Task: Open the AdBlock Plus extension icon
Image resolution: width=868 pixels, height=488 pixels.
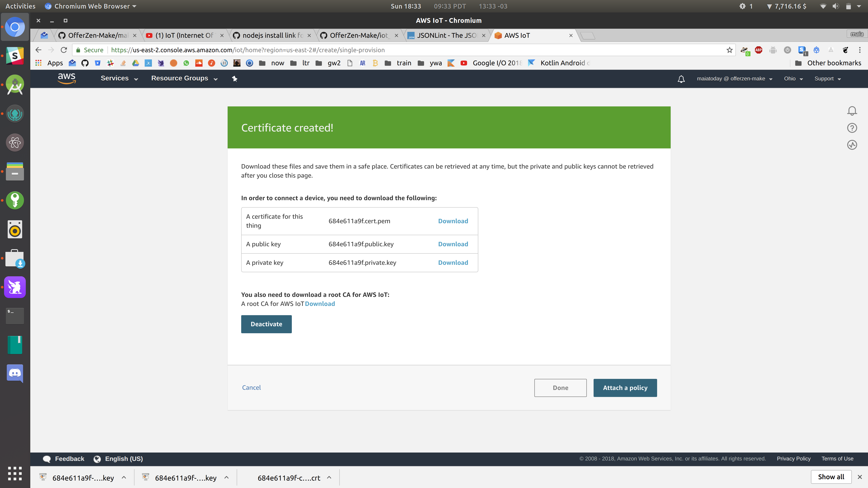Action: tap(759, 50)
